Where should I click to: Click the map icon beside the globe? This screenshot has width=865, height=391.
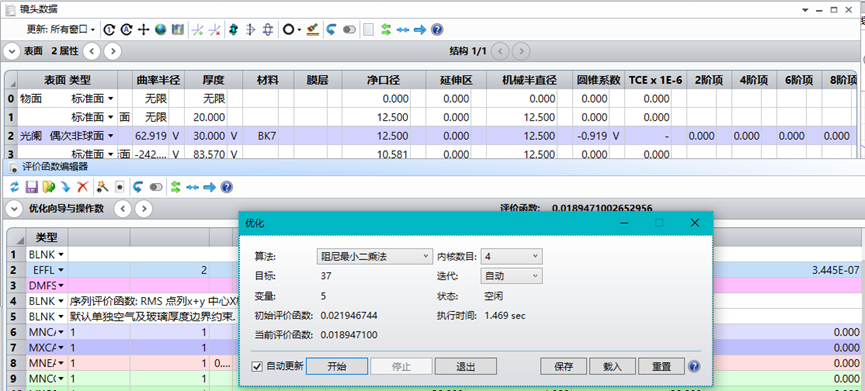178,30
